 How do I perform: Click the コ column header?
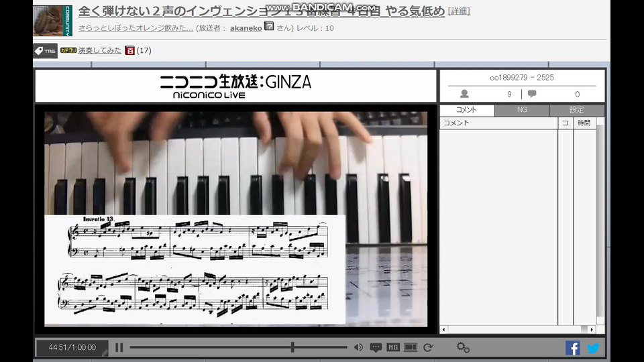tap(566, 123)
